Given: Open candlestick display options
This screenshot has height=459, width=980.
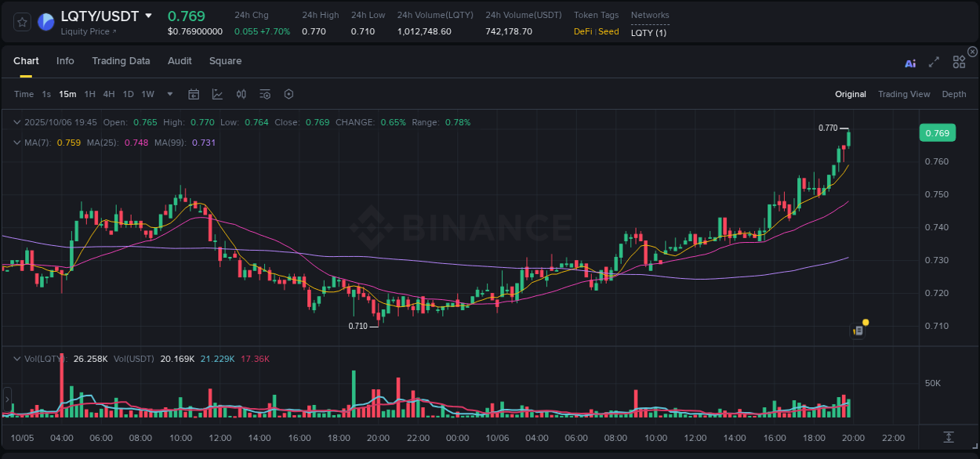Looking at the screenshot, I should tap(241, 93).
